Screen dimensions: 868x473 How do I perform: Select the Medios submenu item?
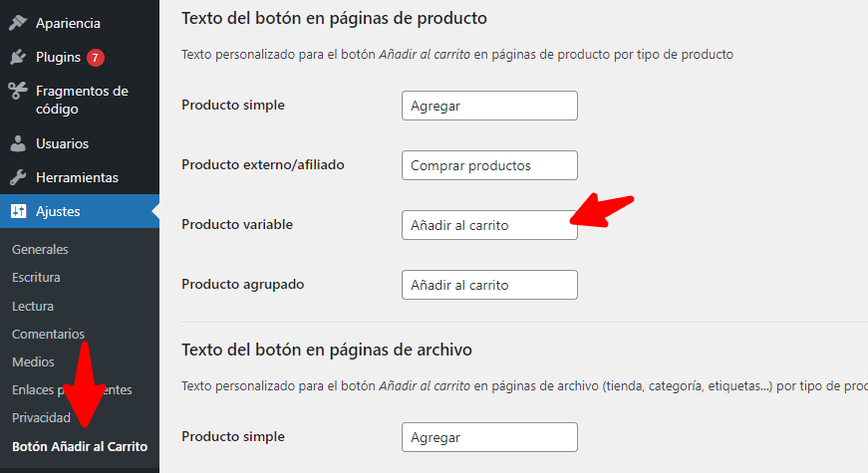click(33, 361)
